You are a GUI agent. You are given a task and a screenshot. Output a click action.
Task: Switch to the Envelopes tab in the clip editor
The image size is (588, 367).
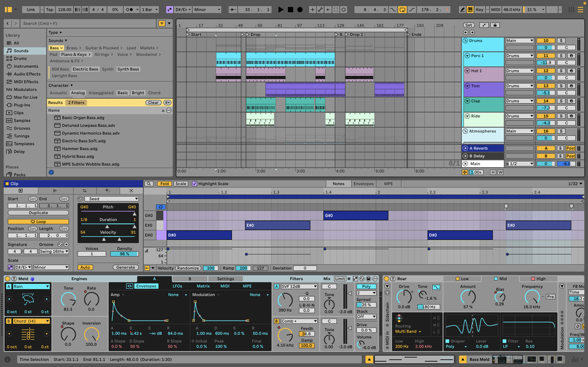coord(363,183)
